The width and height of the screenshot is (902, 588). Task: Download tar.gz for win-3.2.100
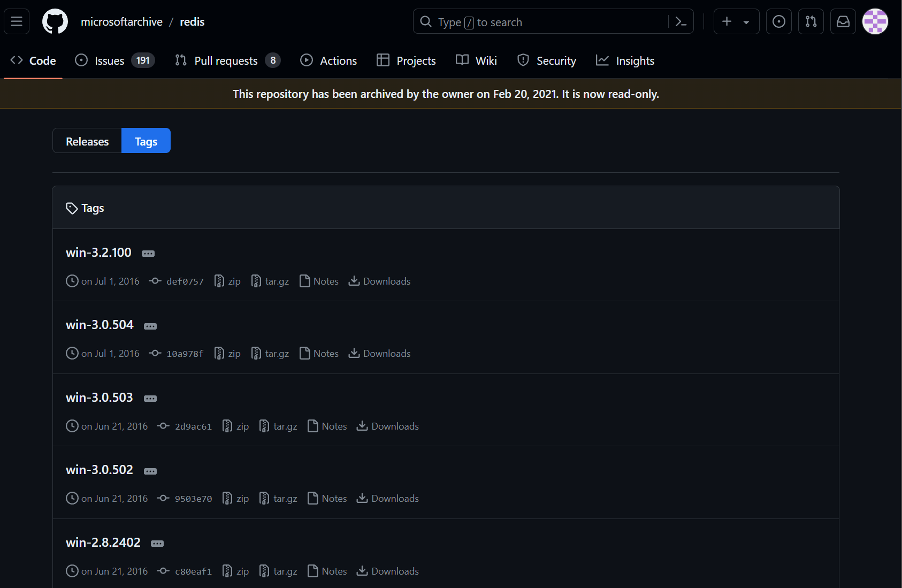click(270, 281)
